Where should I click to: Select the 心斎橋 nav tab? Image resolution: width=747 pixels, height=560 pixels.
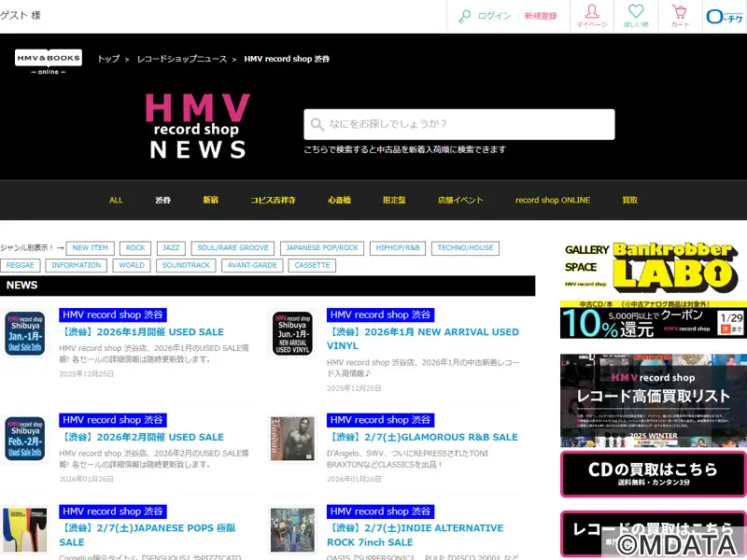click(339, 200)
